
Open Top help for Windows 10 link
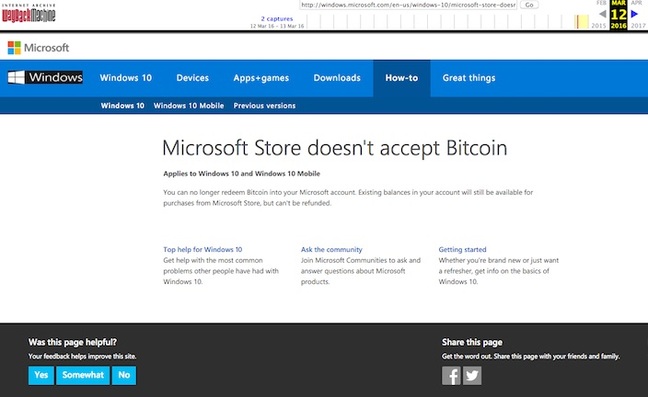pos(202,250)
